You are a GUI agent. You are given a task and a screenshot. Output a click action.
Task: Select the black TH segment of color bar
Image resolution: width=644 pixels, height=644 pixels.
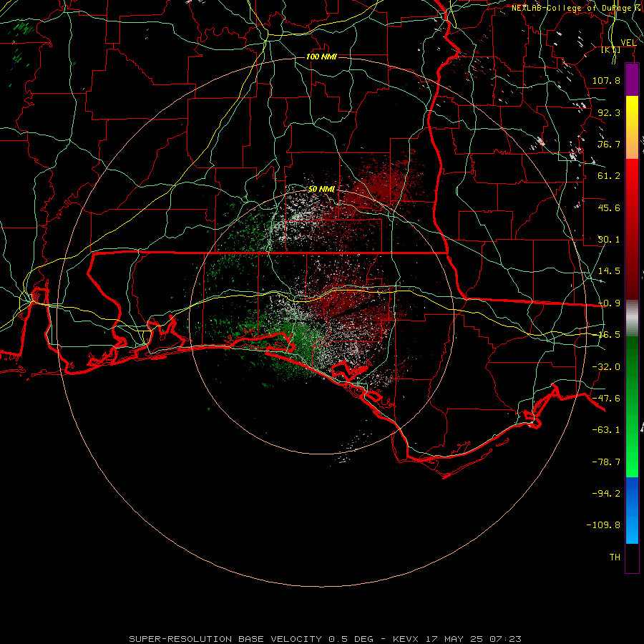(632, 557)
